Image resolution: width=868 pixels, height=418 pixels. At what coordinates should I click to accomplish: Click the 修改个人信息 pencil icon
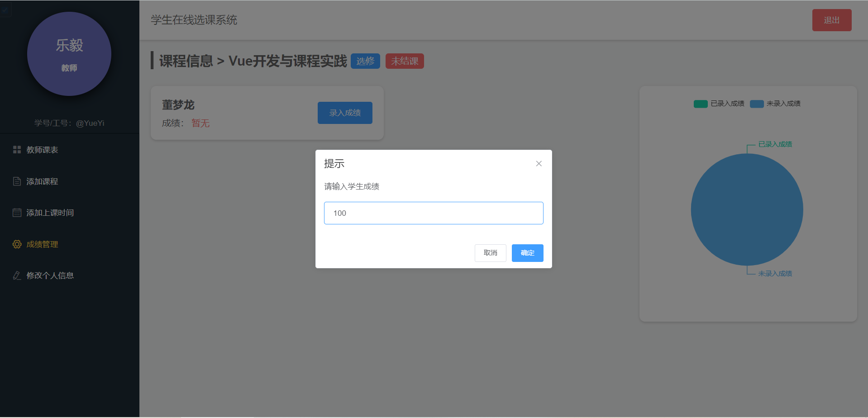(17, 275)
